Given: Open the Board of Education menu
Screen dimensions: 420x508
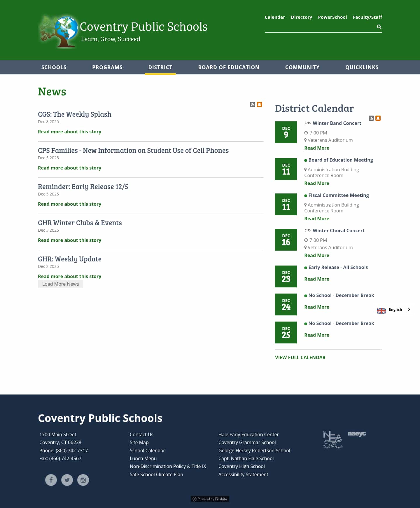Looking at the screenshot, I should click(x=229, y=67).
